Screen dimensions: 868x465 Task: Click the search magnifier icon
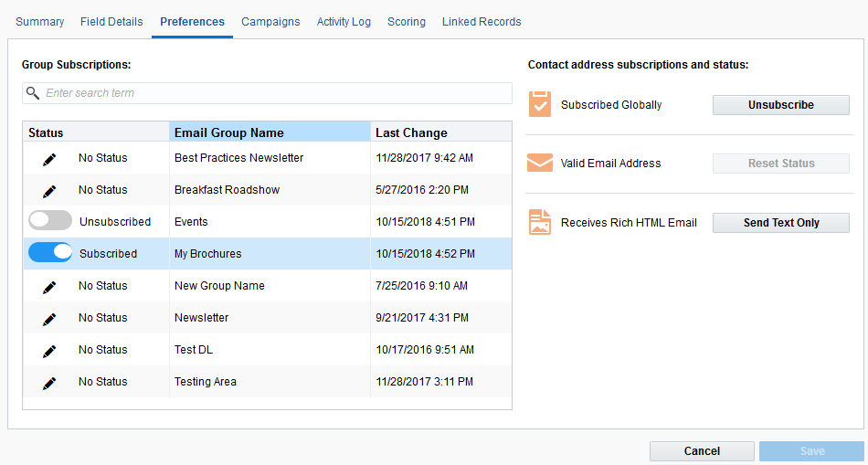tap(33, 93)
